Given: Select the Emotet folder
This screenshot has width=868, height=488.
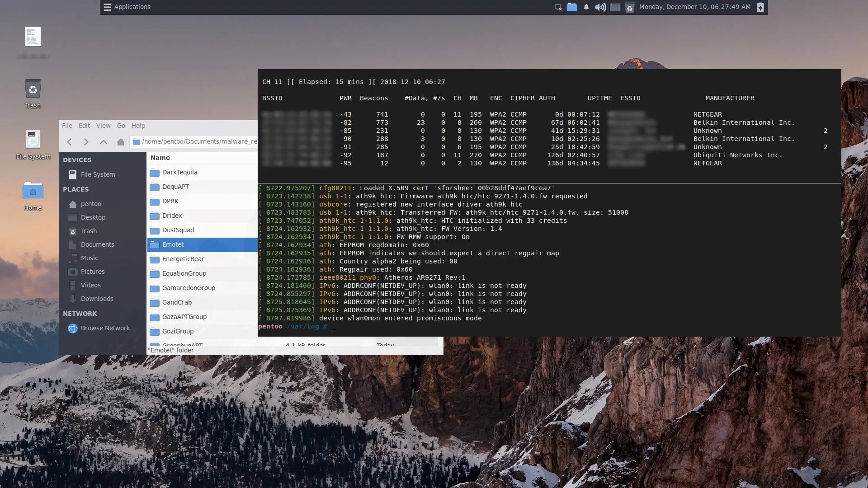Looking at the screenshot, I should (202, 244).
